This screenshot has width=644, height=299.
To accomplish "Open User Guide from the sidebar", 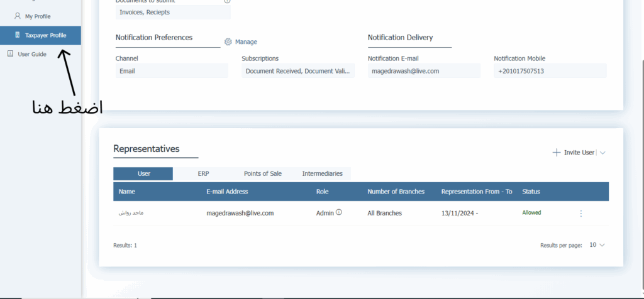I will pyautogui.click(x=31, y=55).
